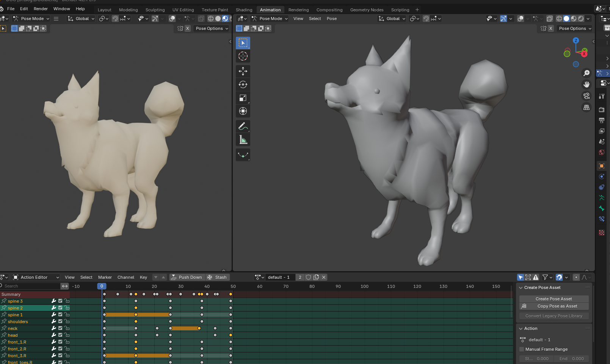Open the Physics properties tab
The height and width of the screenshot is (364, 610).
(x=602, y=177)
